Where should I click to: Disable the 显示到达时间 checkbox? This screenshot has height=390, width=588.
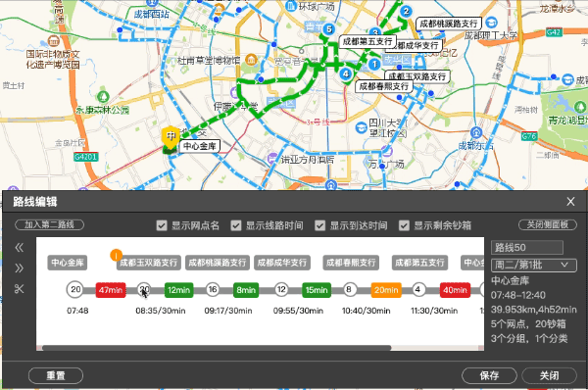319,225
